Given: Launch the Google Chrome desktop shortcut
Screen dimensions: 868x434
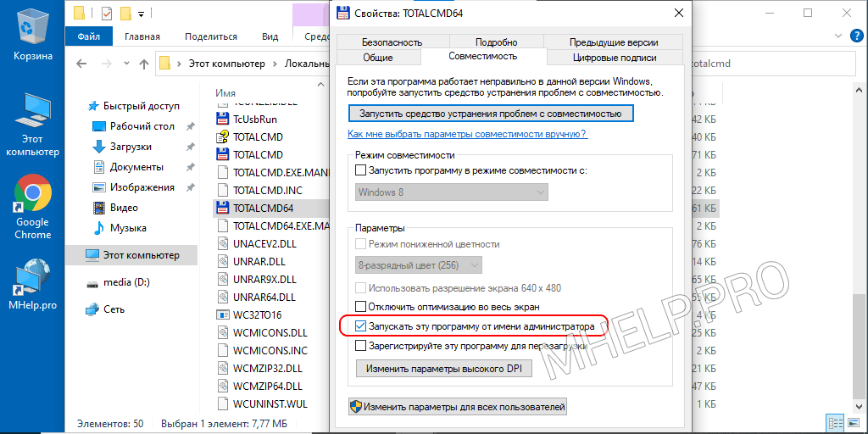Looking at the screenshot, I should [33, 208].
